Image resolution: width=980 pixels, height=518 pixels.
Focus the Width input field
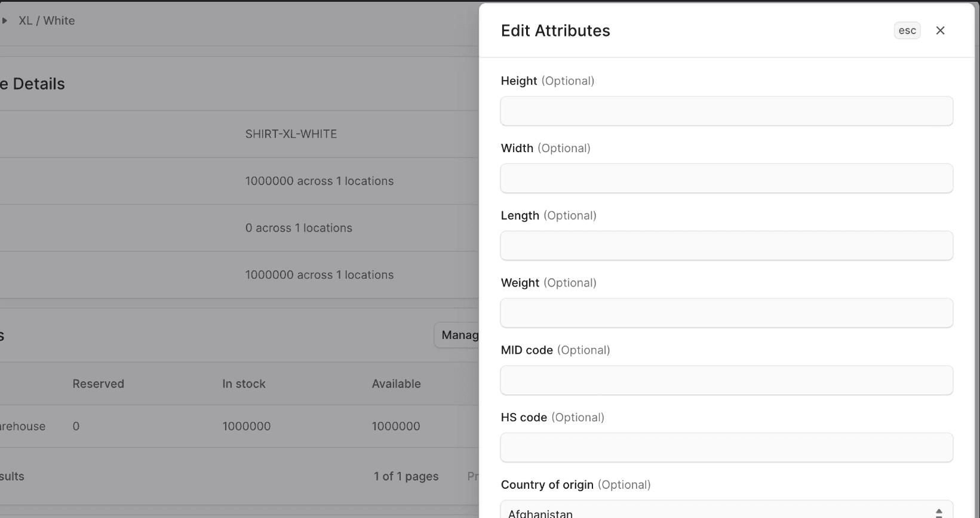click(726, 178)
